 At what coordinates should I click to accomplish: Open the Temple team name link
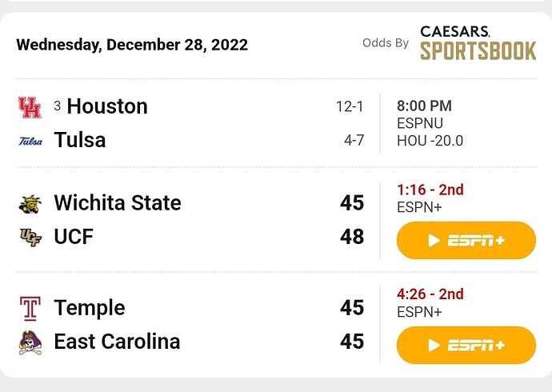[x=90, y=308]
